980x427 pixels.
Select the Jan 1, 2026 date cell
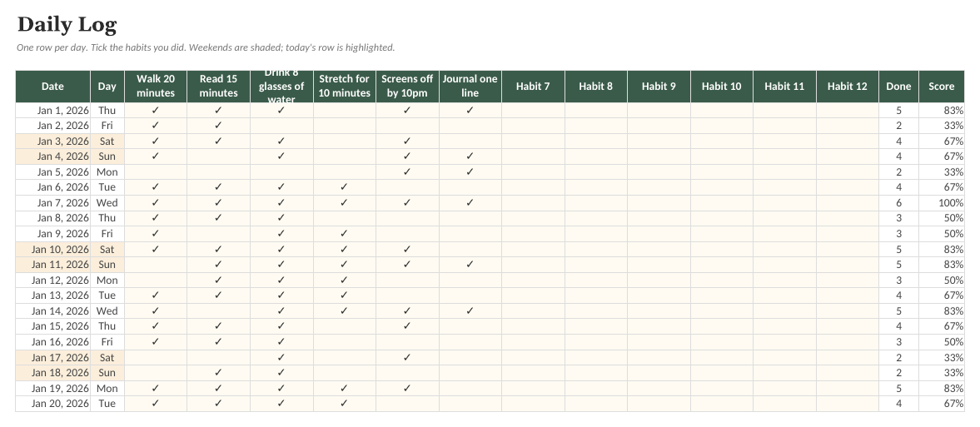(x=52, y=110)
